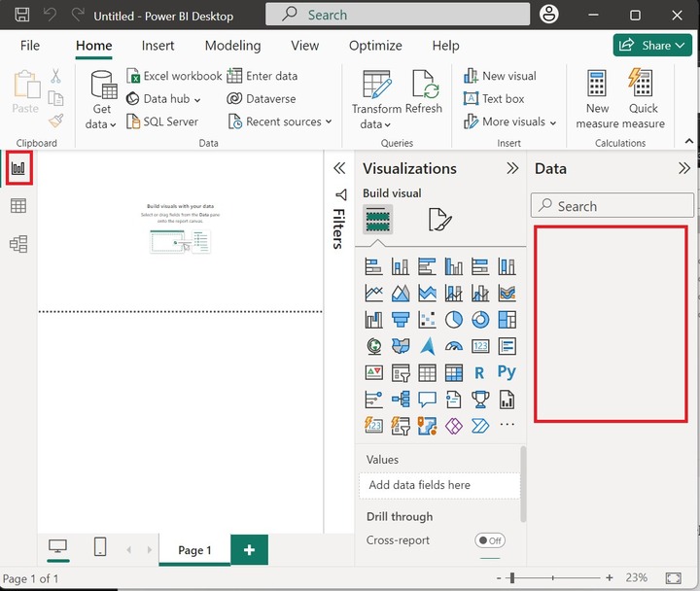Switch to desktop layout icon
This screenshot has width=700, height=591.
pyautogui.click(x=57, y=546)
